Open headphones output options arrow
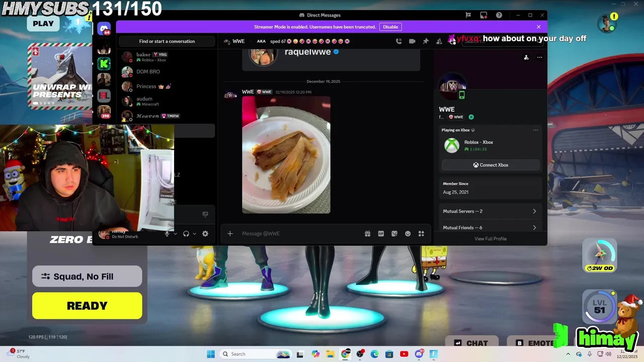The width and height of the screenshot is (644, 362). (194, 233)
